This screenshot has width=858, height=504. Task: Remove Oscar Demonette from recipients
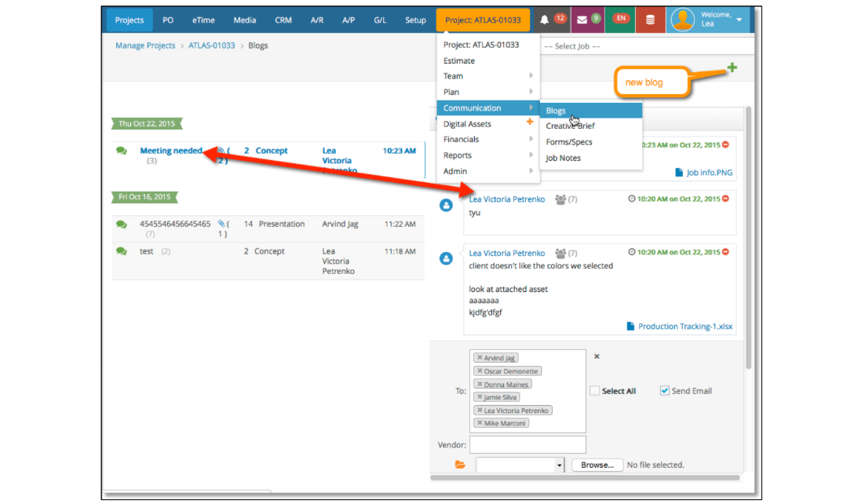[480, 371]
